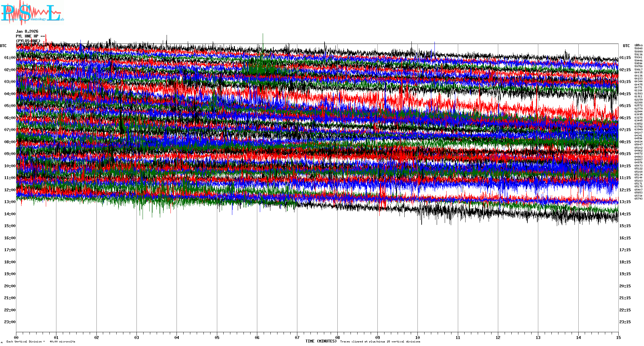This screenshot has height=346, width=644.
Task: Click minute tick 03 on bottom axis
Action: point(136,338)
